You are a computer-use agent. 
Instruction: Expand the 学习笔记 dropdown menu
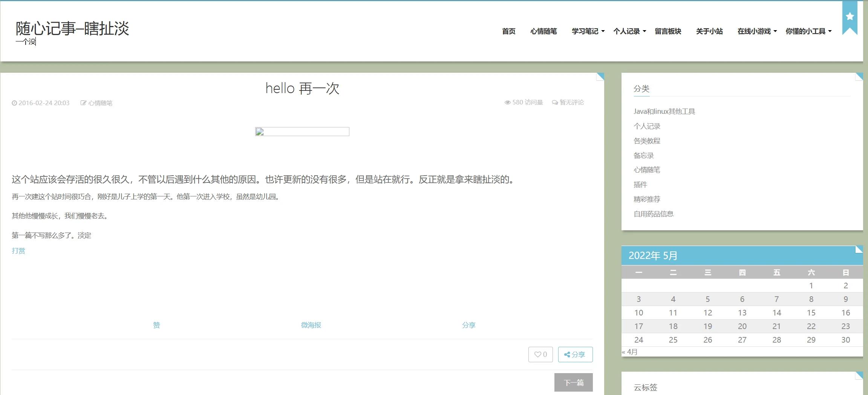point(588,31)
